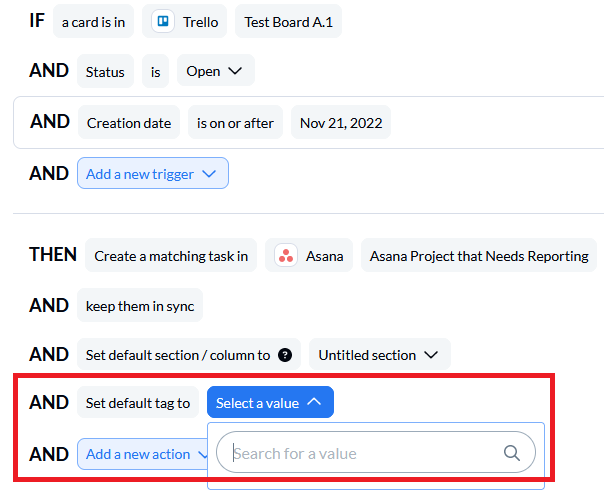The image size is (604, 496).
Task: Click the 'Set default tag to' chip
Action: click(x=138, y=402)
